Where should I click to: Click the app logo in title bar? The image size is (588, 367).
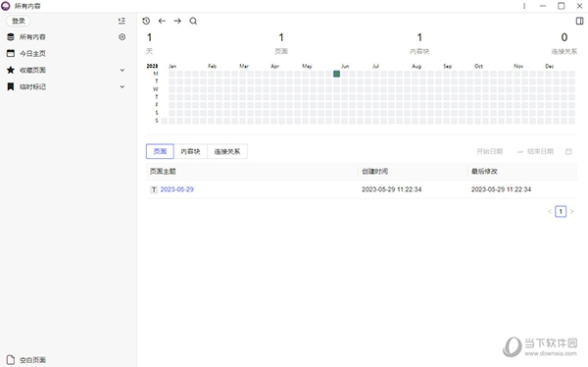click(x=6, y=6)
